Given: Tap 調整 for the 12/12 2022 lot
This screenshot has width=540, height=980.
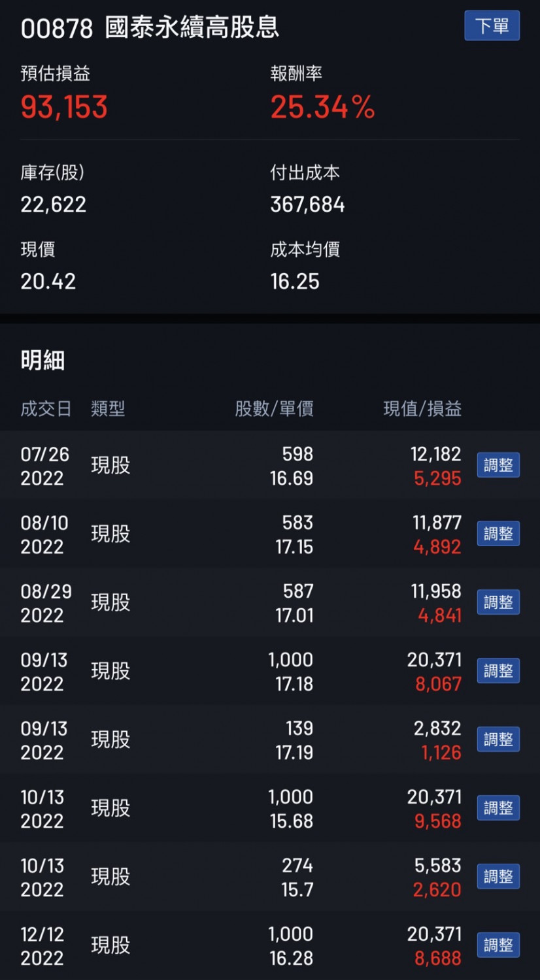Looking at the screenshot, I should [498, 945].
